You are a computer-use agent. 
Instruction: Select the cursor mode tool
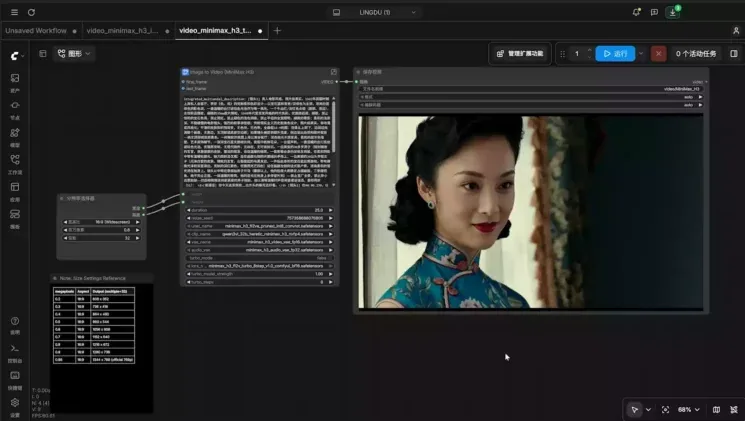635,410
